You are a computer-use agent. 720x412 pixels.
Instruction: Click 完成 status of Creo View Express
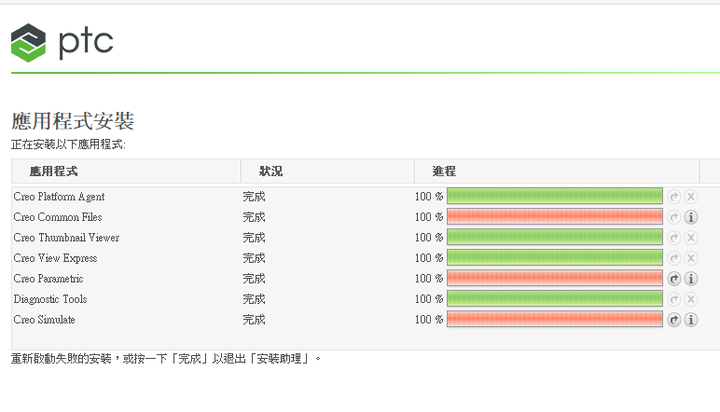point(254,258)
